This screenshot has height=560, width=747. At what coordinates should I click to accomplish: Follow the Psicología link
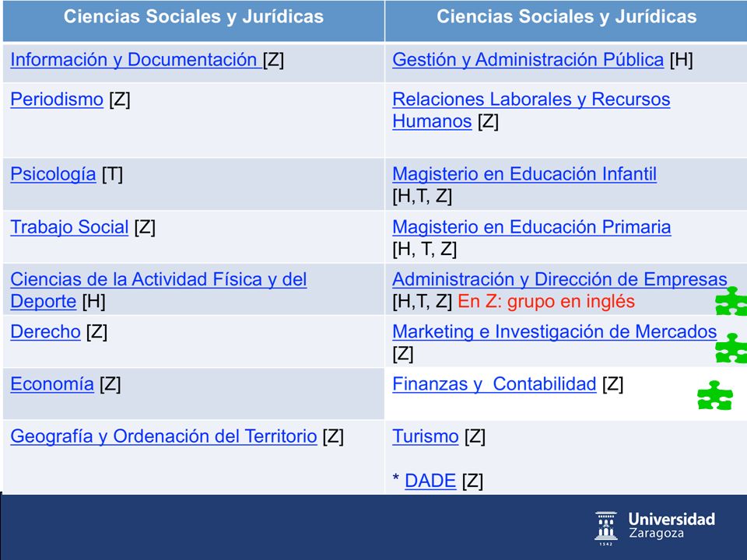(x=53, y=174)
